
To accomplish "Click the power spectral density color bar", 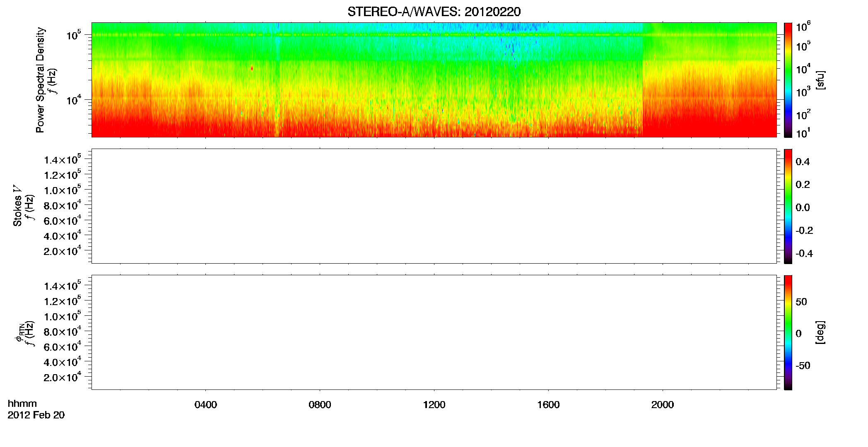I will (788, 80).
